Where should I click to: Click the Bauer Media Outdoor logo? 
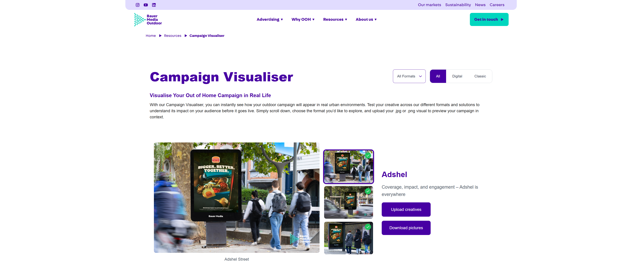pos(148,20)
